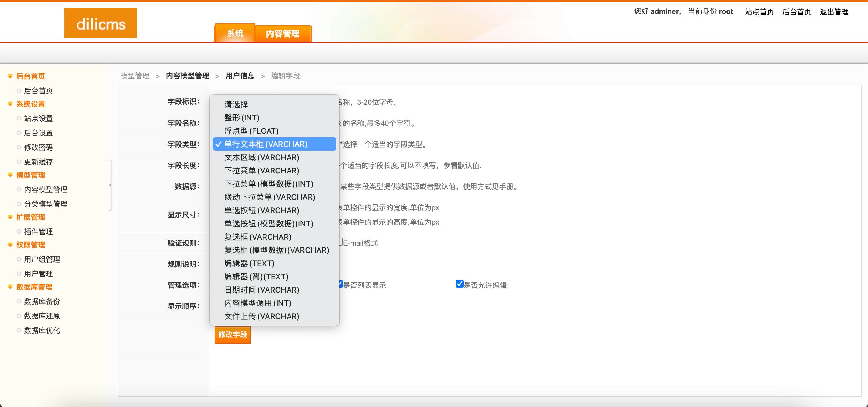Open 内容模型管理 in the breadcrumb
The image size is (868, 407).
[x=187, y=76]
